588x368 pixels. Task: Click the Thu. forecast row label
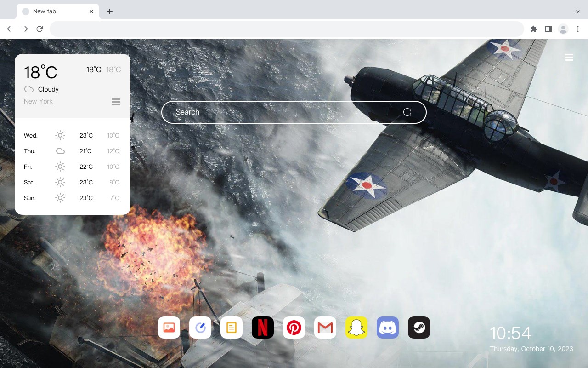pyautogui.click(x=30, y=151)
